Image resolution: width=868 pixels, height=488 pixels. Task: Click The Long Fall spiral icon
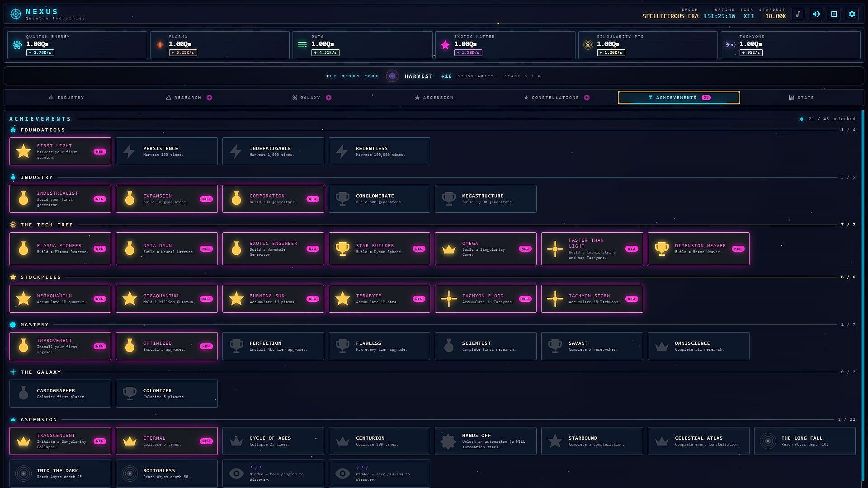pyautogui.click(x=768, y=441)
